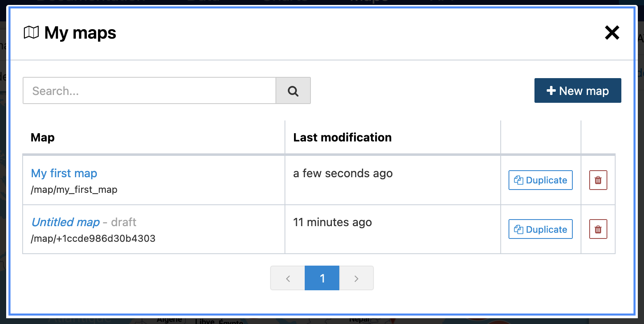Viewport: 644px width, 324px height.
Task: Go to next page of maps
Action: (356, 278)
